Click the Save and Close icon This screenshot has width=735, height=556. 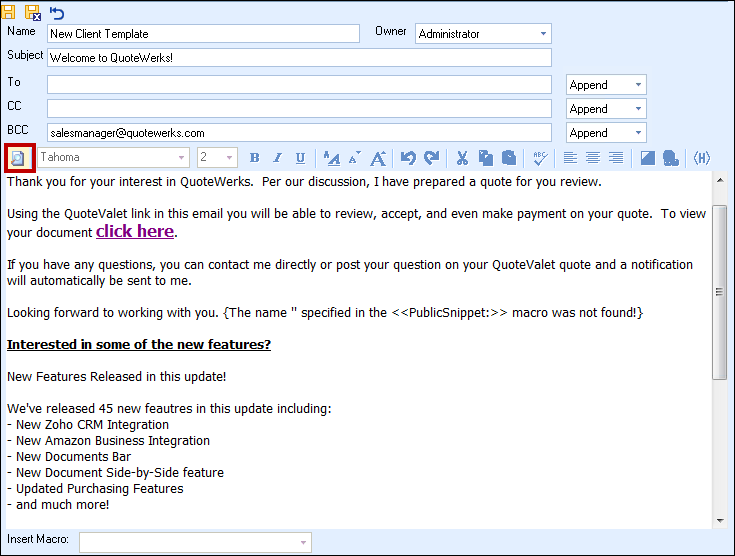(32, 12)
